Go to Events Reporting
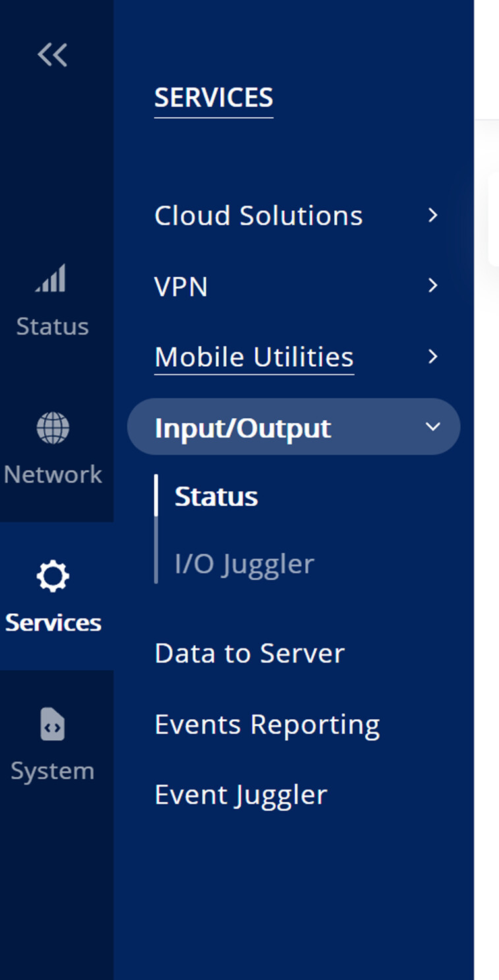Viewport: 499px width, 980px height. 267,724
